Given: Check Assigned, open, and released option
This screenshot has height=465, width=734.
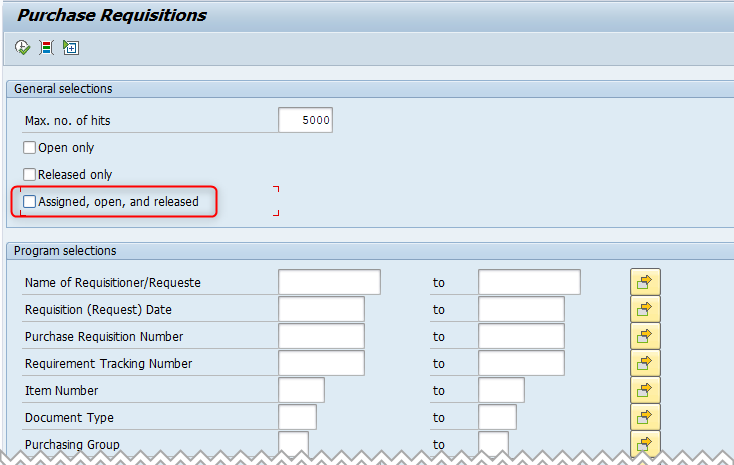Looking at the screenshot, I should [x=30, y=202].
